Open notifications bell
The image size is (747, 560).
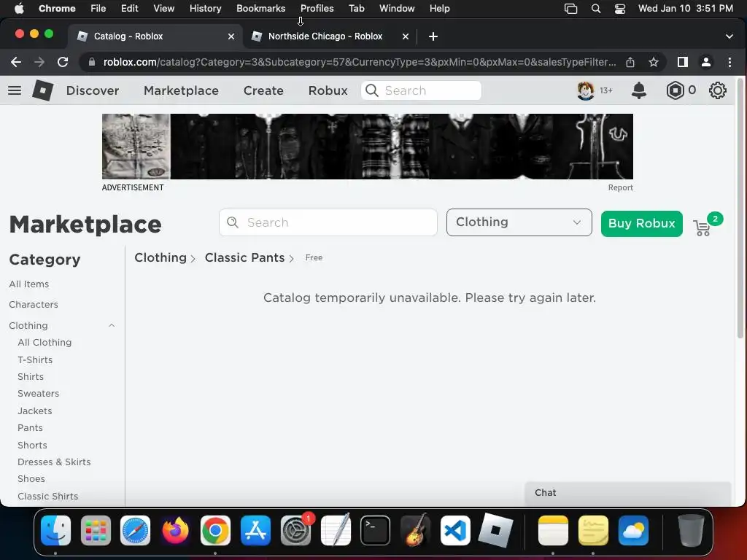coord(639,90)
